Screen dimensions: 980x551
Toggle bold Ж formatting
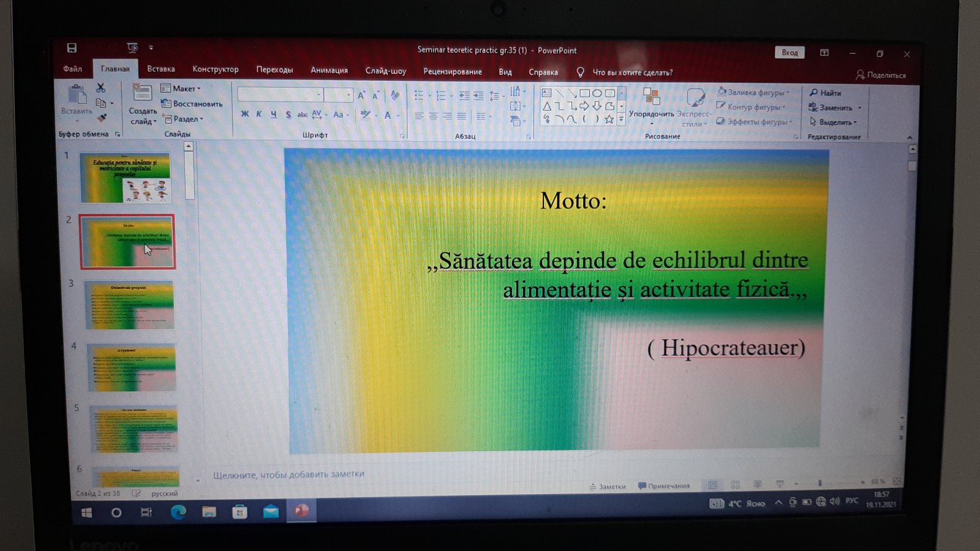[x=245, y=114]
